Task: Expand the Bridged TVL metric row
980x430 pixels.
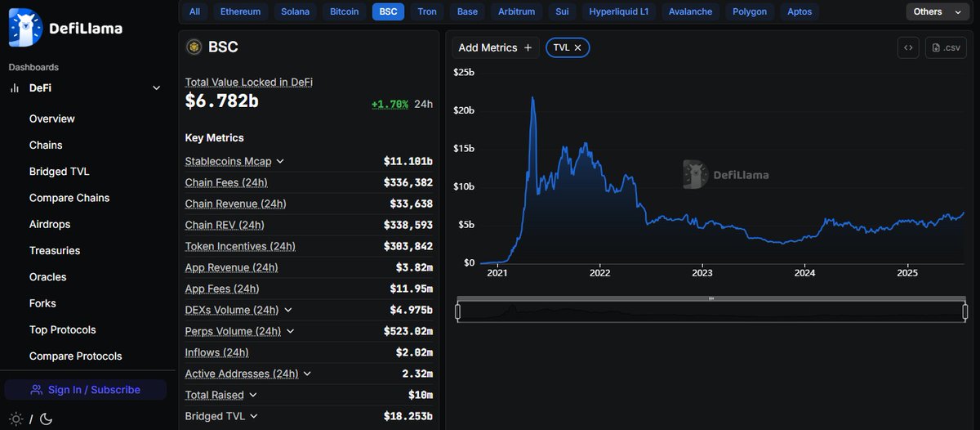Action: (x=254, y=416)
